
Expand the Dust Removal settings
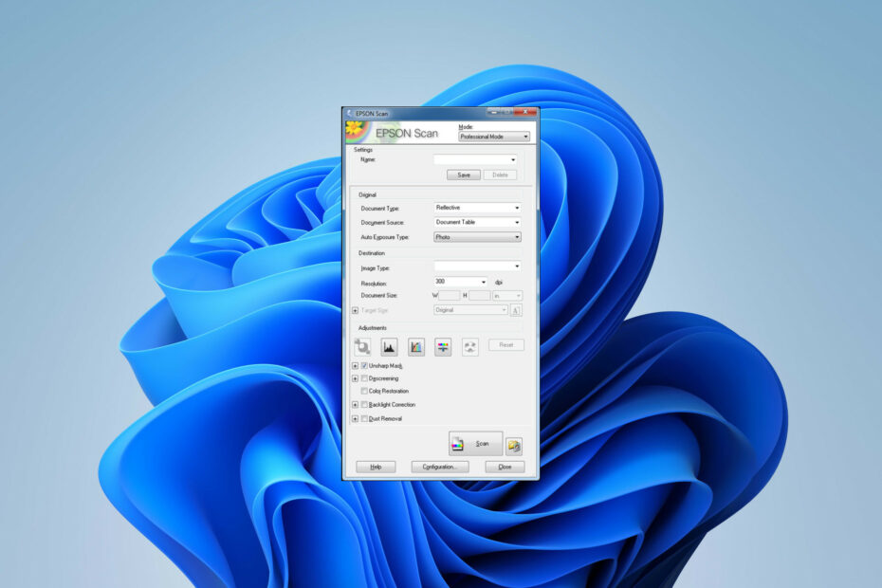355,418
